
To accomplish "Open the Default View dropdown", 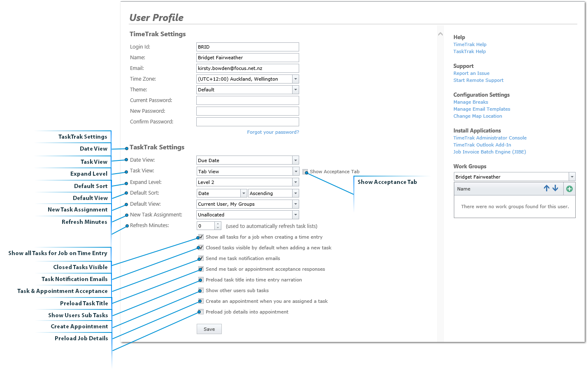I will 295,204.
